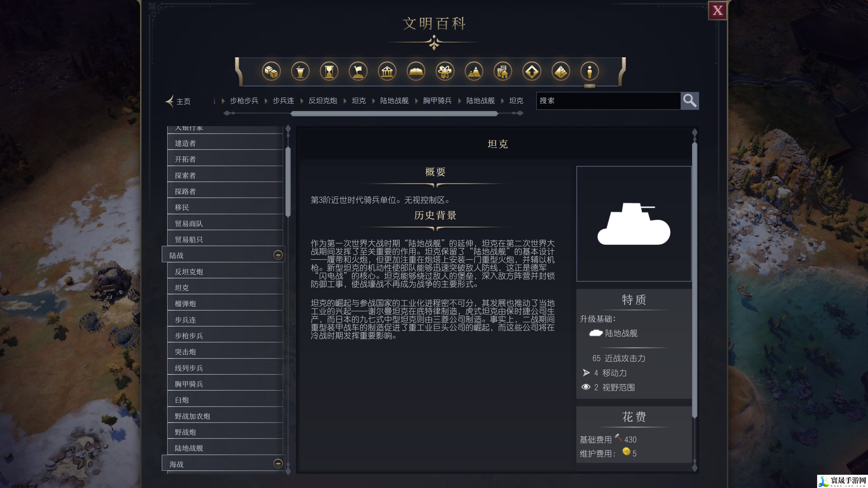Open the drink cup category icon
The width and height of the screenshot is (868, 488).
tap(300, 72)
